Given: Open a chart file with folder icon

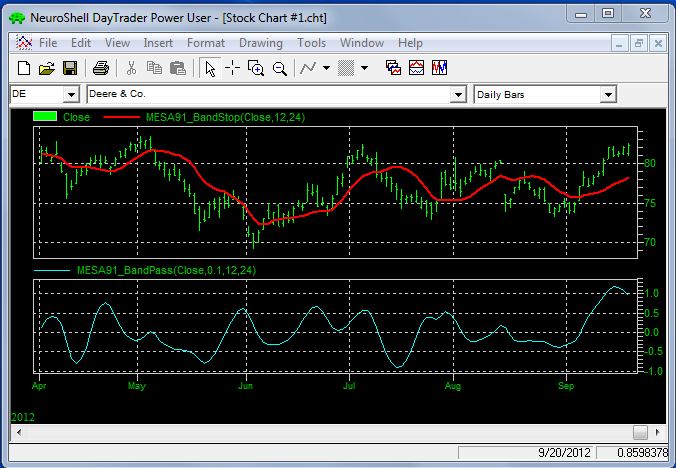Looking at the screenshot, I should [x=47, y=68].
